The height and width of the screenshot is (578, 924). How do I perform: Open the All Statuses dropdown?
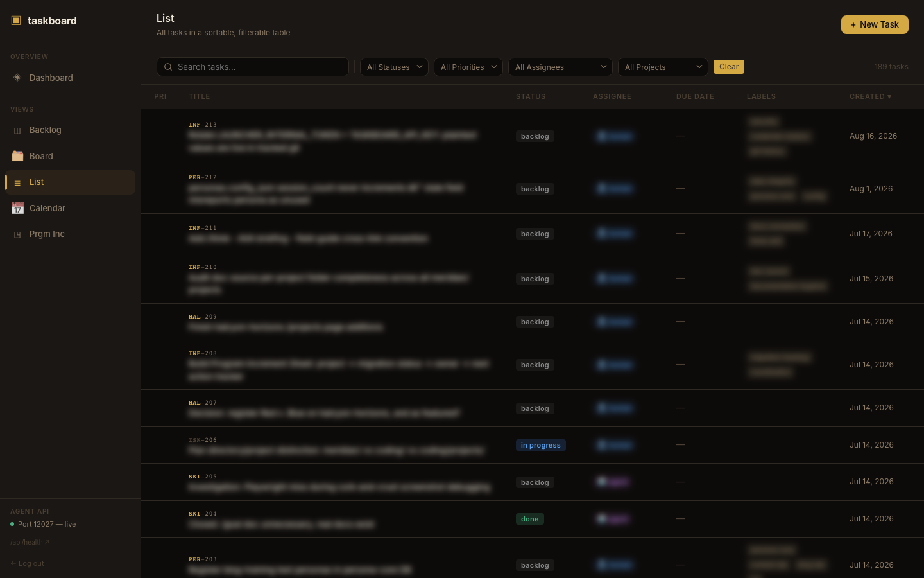(x=394, y=67)
